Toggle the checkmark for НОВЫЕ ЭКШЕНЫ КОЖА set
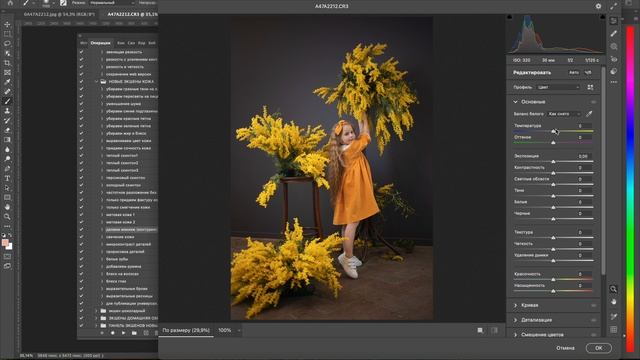This screenshot has height=360, width=640. (82, 82)
